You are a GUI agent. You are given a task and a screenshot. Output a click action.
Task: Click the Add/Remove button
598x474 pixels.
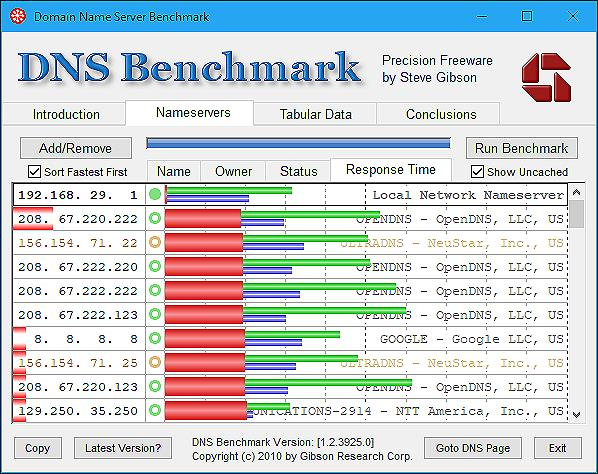[76, 148]
